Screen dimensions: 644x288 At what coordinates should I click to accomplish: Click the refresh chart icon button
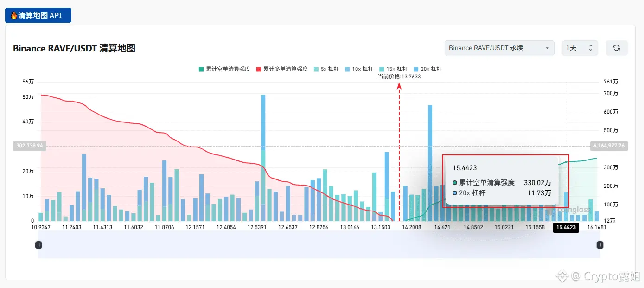click(616, 48)
